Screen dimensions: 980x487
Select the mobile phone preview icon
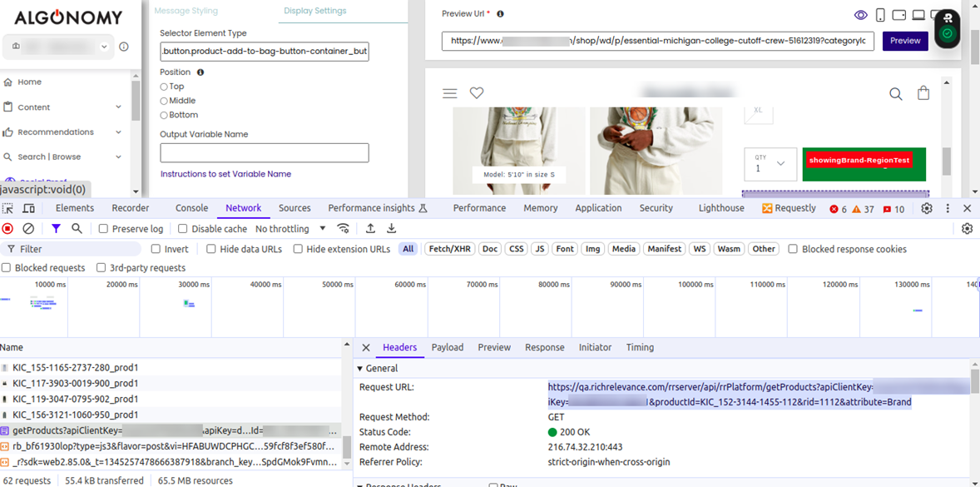tap(880, 15)
